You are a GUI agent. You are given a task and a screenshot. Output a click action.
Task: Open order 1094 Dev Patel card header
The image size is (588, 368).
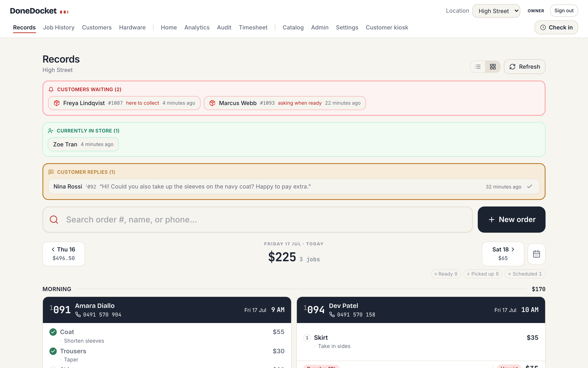[421, 310]
